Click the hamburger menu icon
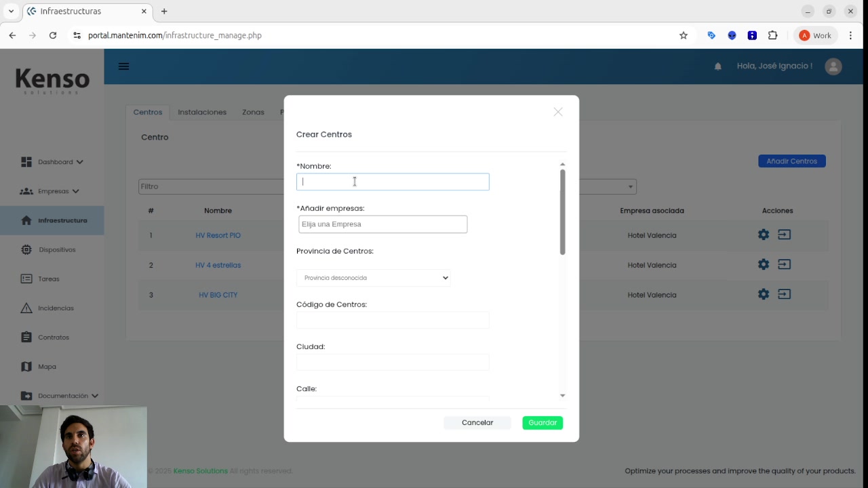Viewport: 868px width, 488px height. 123,66
